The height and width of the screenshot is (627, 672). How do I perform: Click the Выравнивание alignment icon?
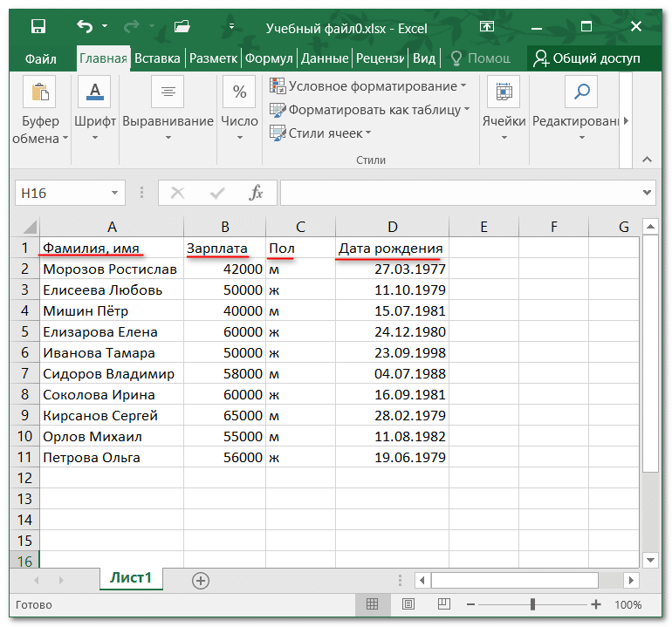click(168, 92)
